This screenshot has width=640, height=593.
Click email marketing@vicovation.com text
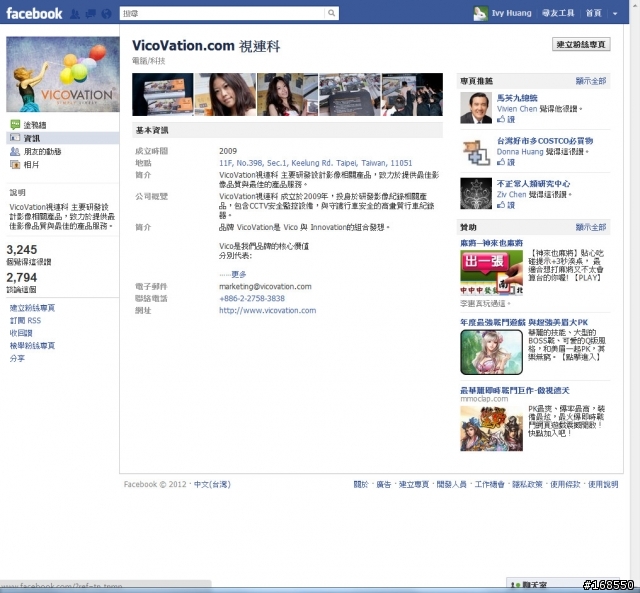[x=265, y=287]
